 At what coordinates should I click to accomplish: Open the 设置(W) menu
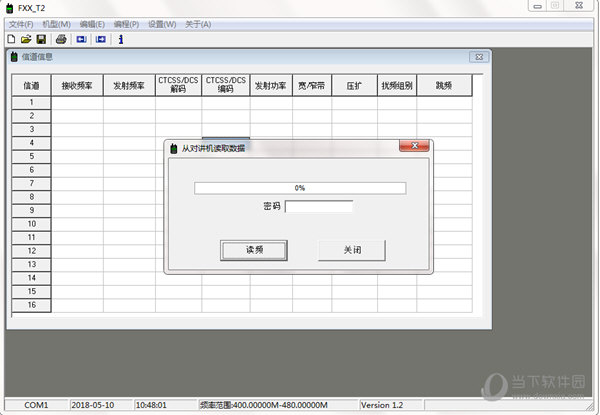point(162,24)
